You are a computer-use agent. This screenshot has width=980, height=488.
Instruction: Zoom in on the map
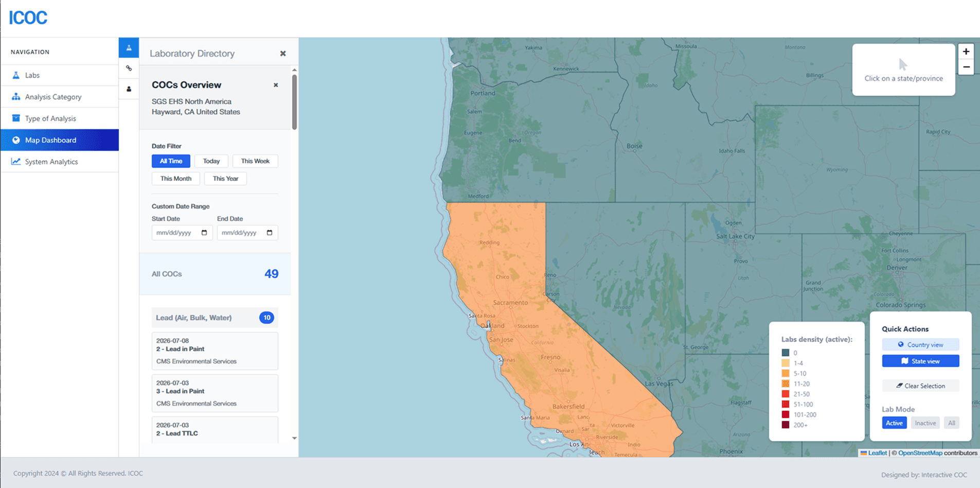click(x=966, y=51)
